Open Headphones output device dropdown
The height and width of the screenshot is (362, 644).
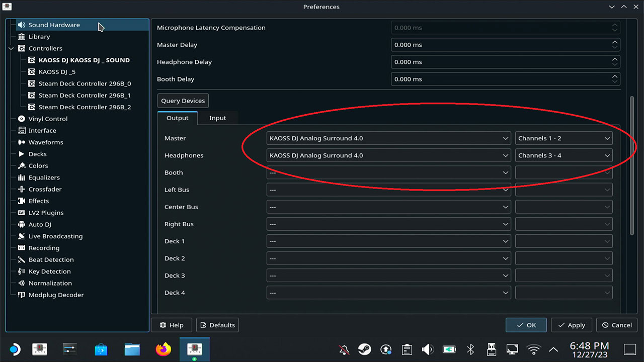point(389,155)
